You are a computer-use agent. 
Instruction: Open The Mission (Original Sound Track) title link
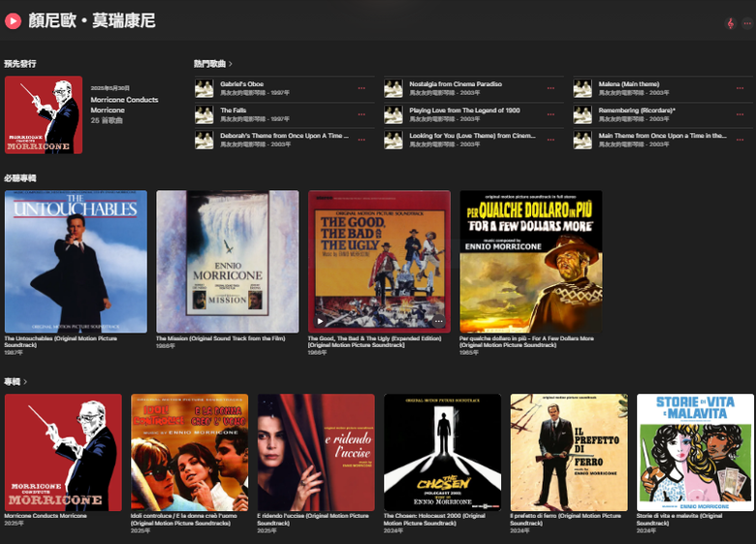pos(220,338)
